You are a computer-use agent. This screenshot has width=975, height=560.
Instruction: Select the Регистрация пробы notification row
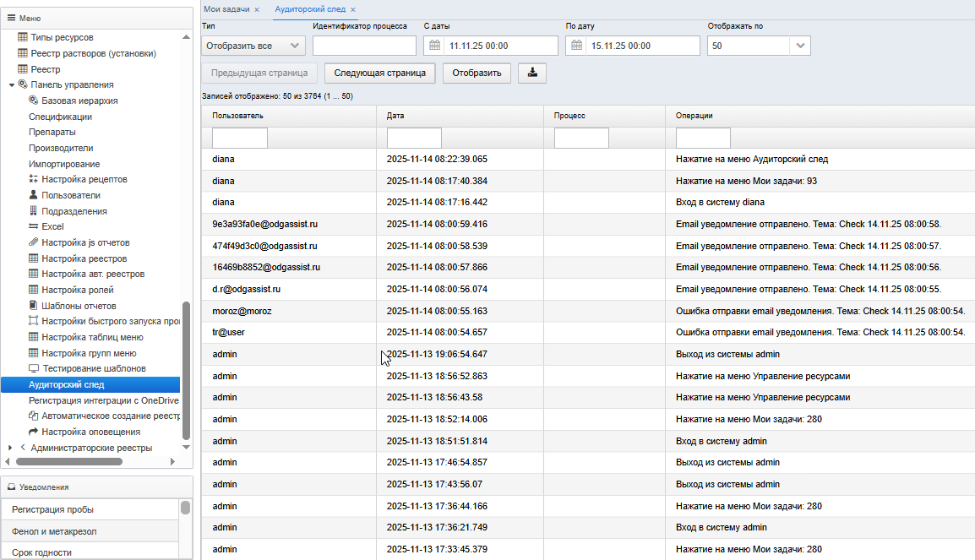(90, 509)
